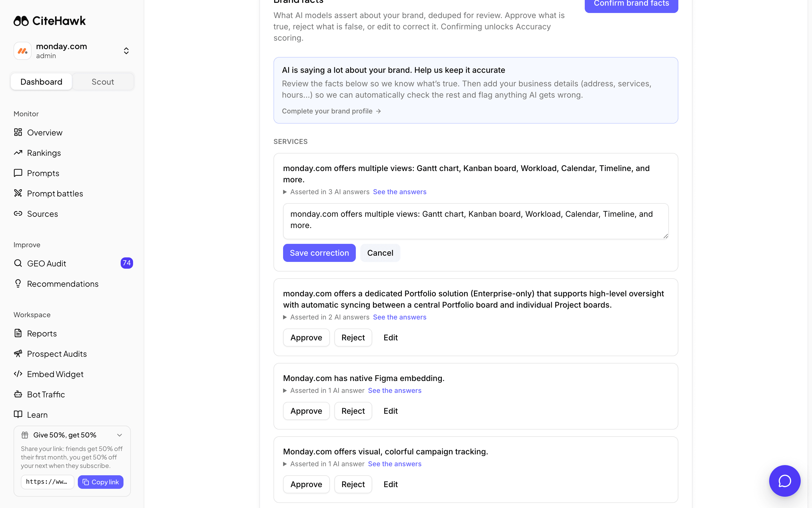812x508 pixels.
Task: Approve the colorful campaign tracking fact
Action: [306, 484]
